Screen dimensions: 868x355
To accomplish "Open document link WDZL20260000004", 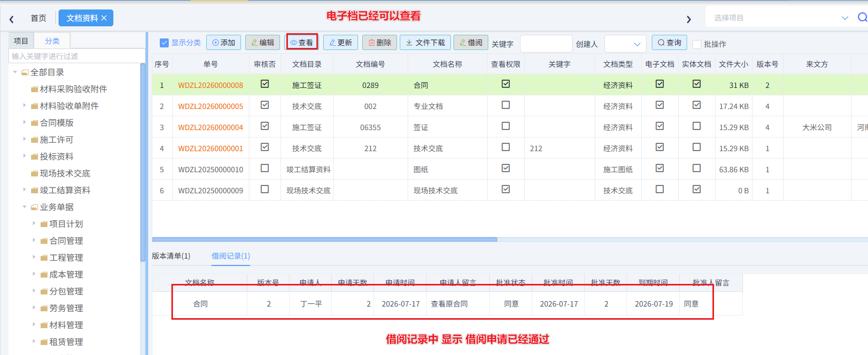I will point(210,127).
